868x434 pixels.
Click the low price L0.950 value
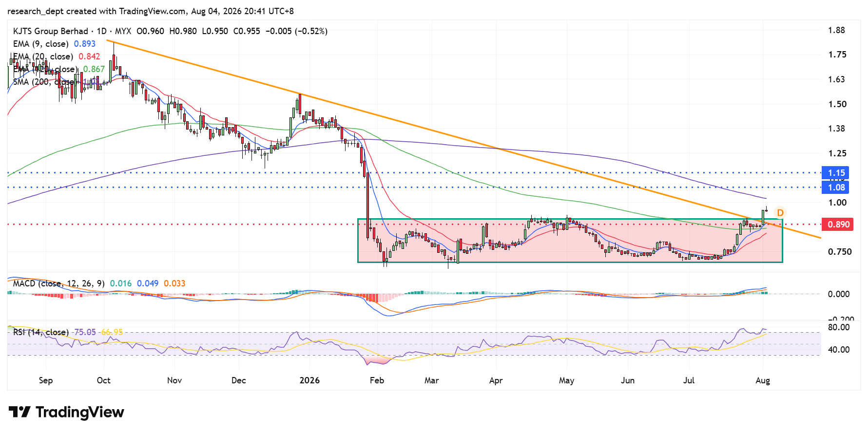click(215, 31)
